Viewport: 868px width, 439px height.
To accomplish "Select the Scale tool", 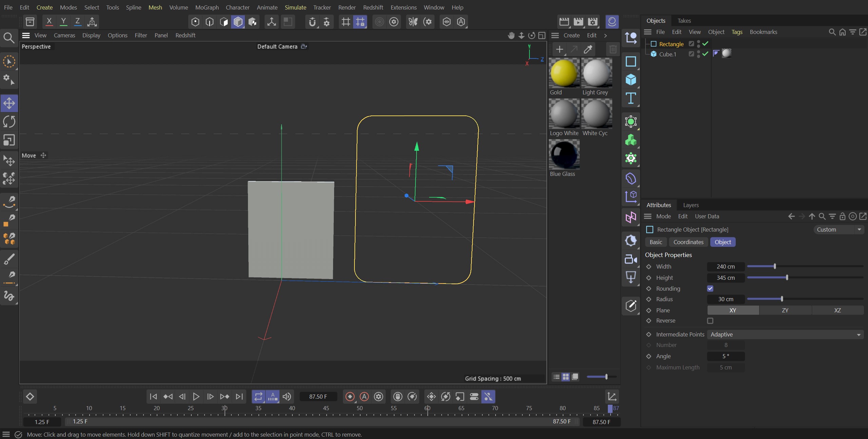I will (9, 140).
